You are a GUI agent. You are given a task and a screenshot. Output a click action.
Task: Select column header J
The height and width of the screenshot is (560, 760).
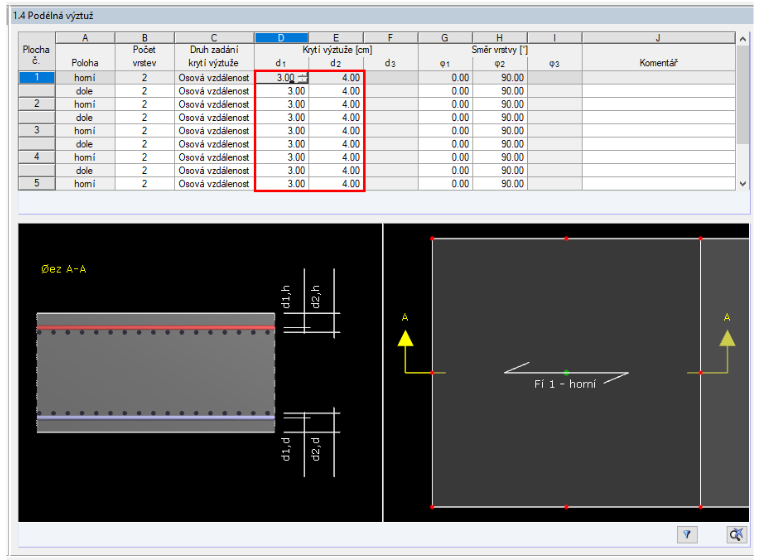coord(659,38)
